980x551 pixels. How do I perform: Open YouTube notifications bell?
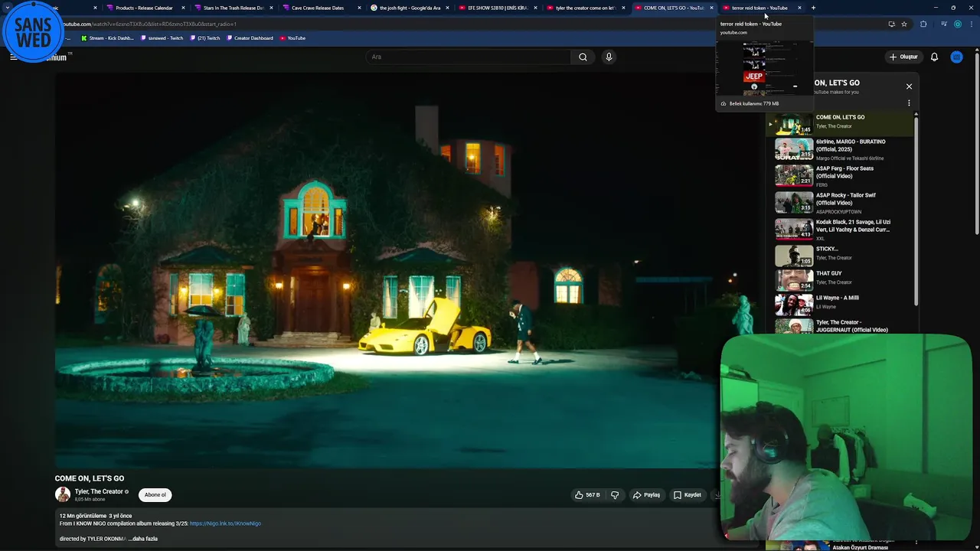(x=934, y=57)
